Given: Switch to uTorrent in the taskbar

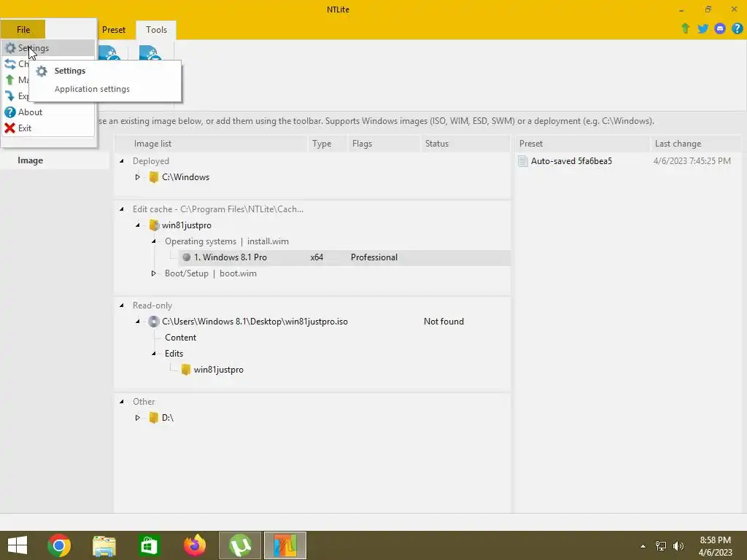Looking at the screenshot, I should click(x=239, y=545).
